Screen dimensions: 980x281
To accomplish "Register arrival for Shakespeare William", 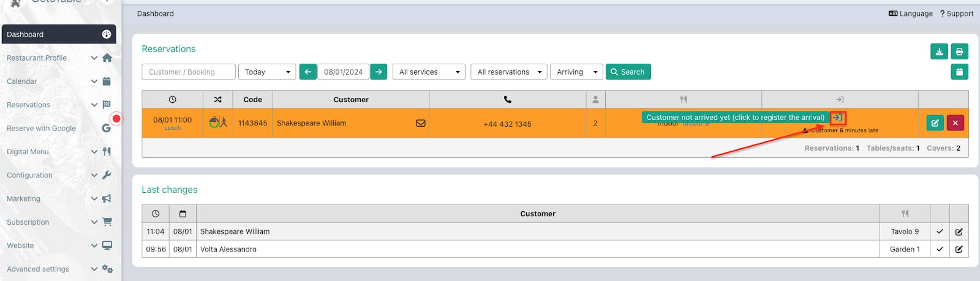I will point(837,118).
